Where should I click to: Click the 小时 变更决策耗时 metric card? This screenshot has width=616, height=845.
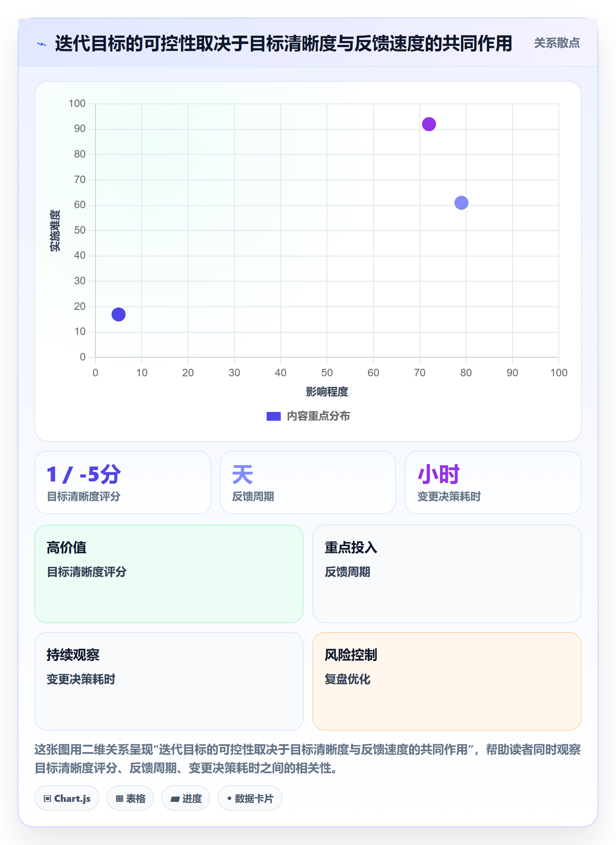493,482
